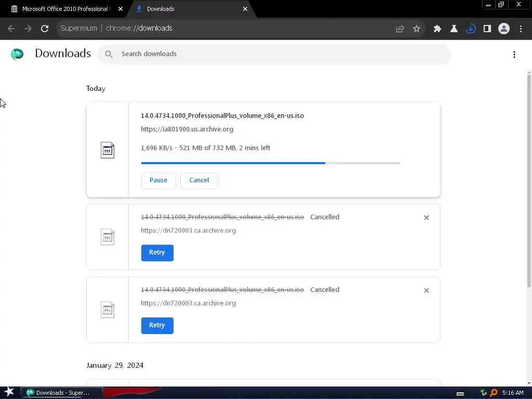Open the share page icon in address bar
This screenshot has height=399, width=532.
point(400,29)
